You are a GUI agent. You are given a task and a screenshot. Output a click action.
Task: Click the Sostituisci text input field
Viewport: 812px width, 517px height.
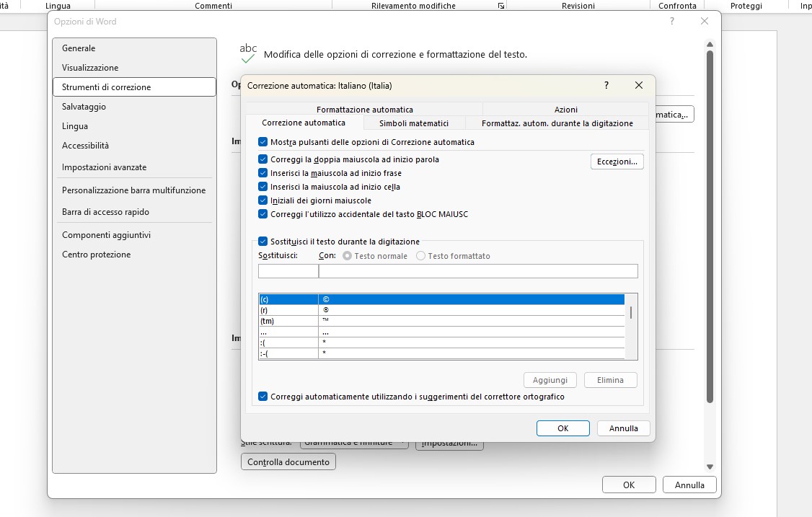tap(288, 271)
